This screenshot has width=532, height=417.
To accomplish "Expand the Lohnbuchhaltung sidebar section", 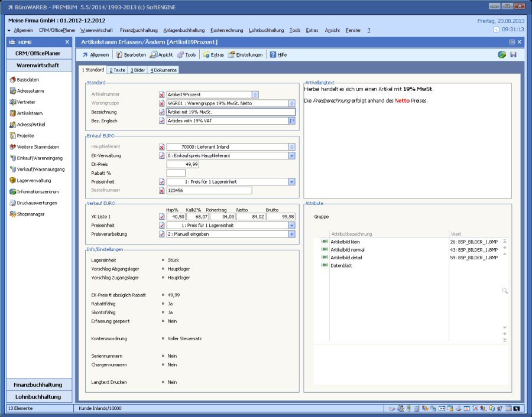I will [39, 397].
